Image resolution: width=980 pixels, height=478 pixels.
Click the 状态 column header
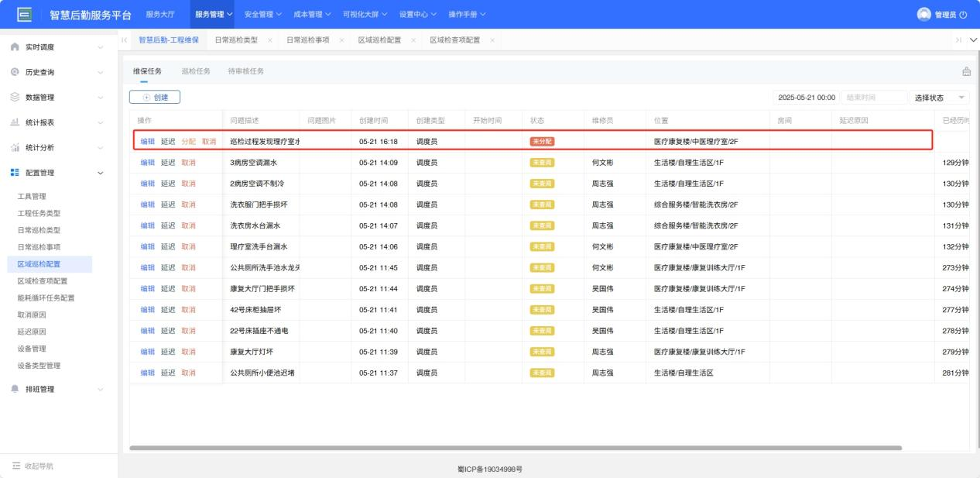(537, 121)
